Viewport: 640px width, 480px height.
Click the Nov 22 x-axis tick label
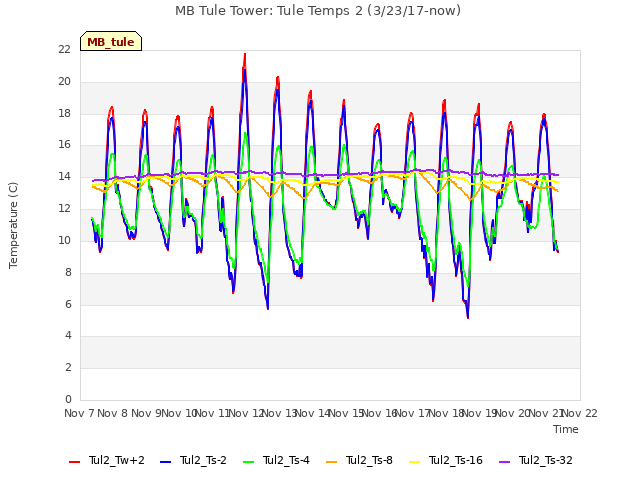[x=580, y=413]
